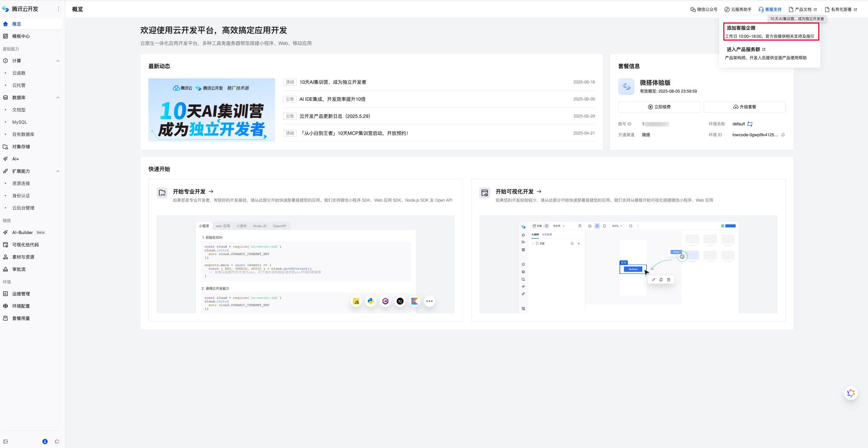Viewport: 868px width, 448px height.
Task: Click the 审批流 sidebar icon
Action: 5,269
